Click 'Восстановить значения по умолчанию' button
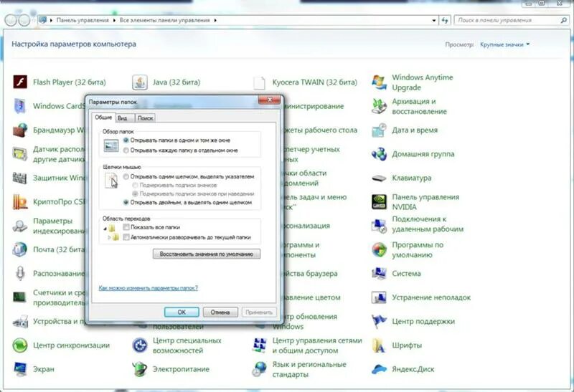574x392 pixels. tap(207, 254)
